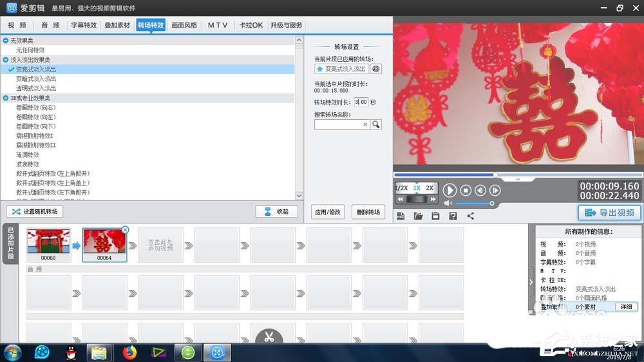Screen dimensions: 644x362
Task: Open the 音频 tab
Action: [50, 25]
